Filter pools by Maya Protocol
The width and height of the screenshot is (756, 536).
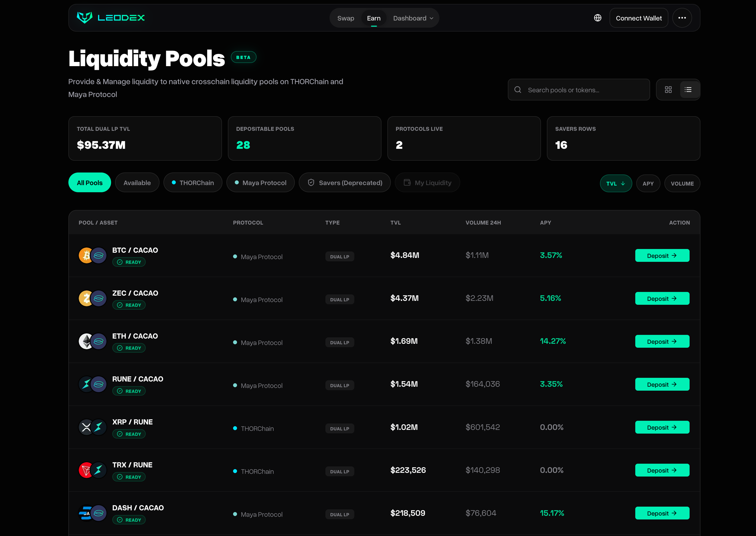point(260,183)
